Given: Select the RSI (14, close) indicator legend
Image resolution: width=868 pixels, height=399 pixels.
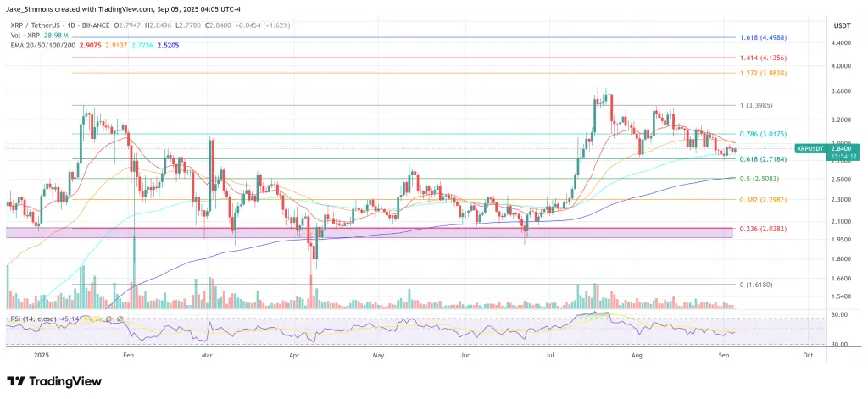Looking at the screenshot, I should [34, 319].
